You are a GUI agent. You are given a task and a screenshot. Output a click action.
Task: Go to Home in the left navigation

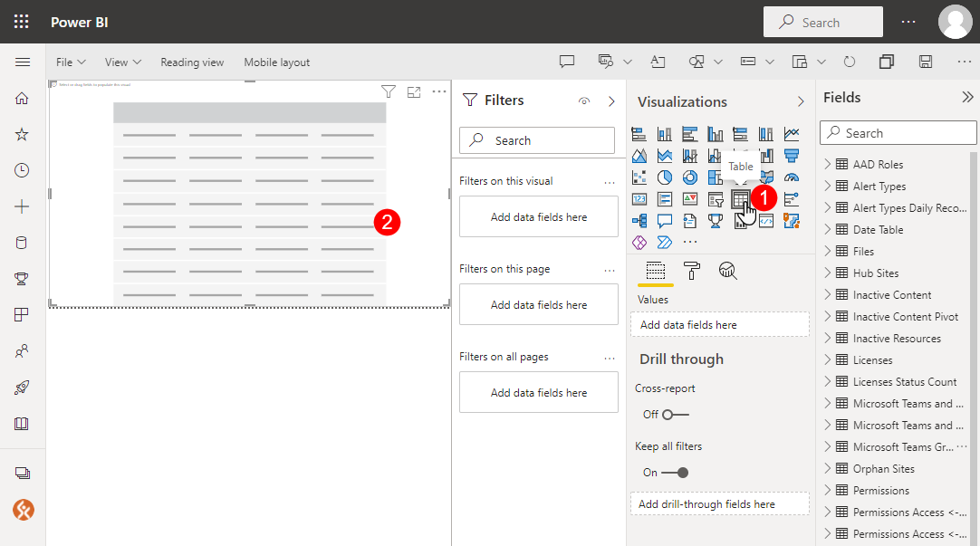[22, 98]
